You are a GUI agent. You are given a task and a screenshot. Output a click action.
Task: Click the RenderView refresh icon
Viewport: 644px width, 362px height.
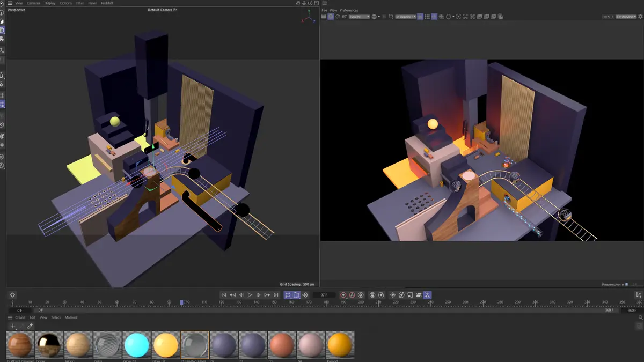click(338, 17)
